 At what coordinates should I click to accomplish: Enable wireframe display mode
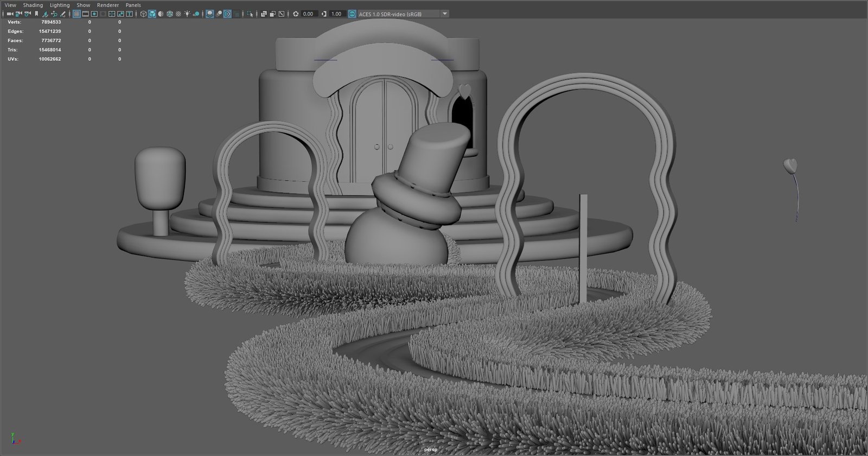click(143, 14)
